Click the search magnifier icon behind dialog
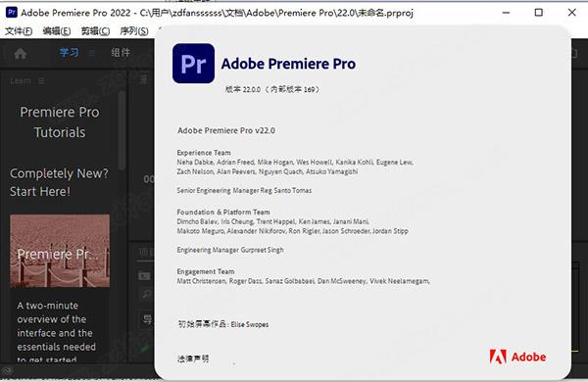 click(x=146, y=294)
